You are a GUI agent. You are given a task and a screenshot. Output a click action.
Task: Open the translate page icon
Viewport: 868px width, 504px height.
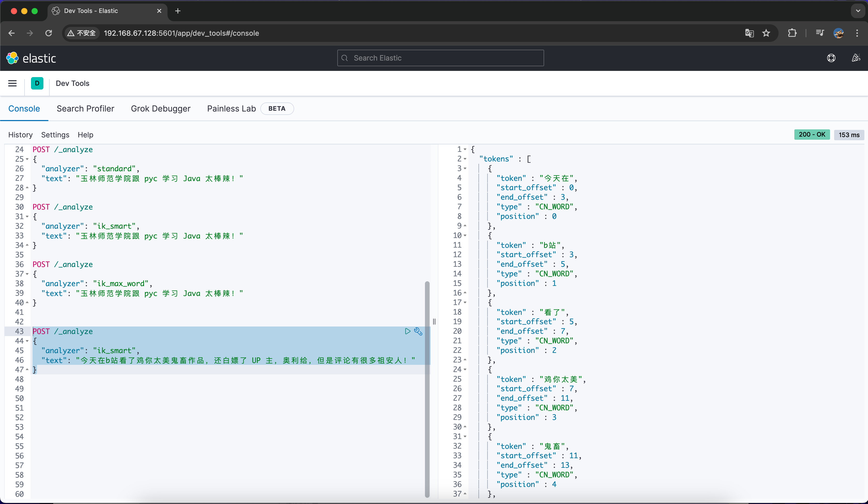point(749,33)
